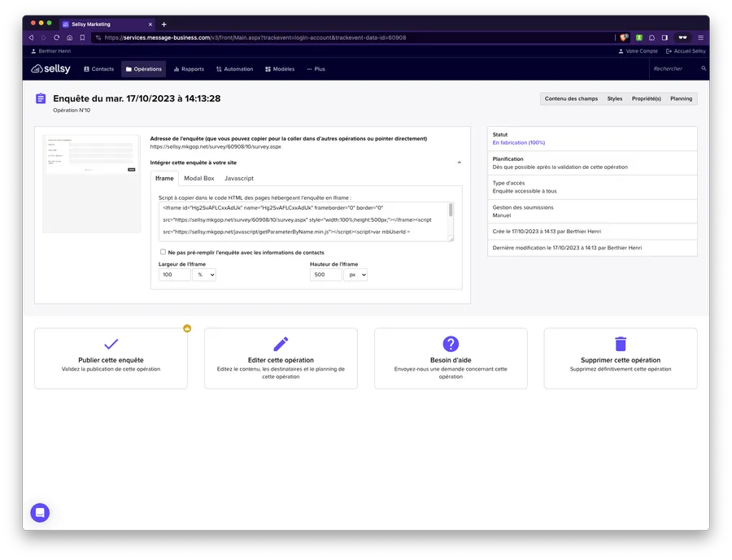The height and width of the screenshot is (560, 732).
Task: Click the search magnifier icon
Action: click(x=704, y=68)
